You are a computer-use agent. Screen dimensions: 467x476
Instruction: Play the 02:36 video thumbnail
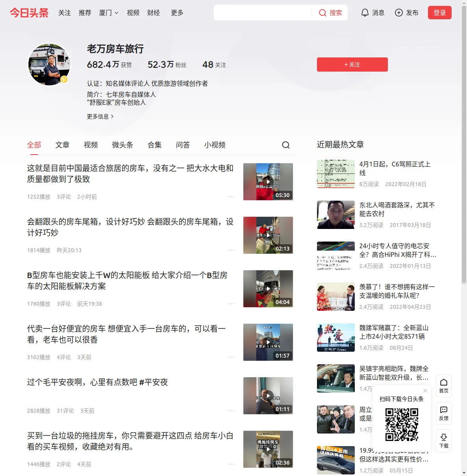coord(268,449)
